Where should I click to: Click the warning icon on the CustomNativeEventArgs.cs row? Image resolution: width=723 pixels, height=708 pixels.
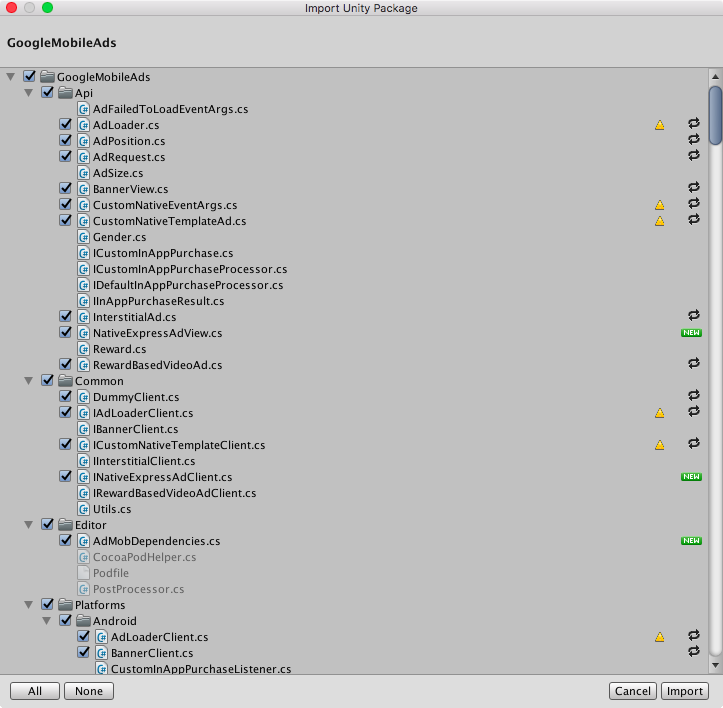click(x=660, y=205)
